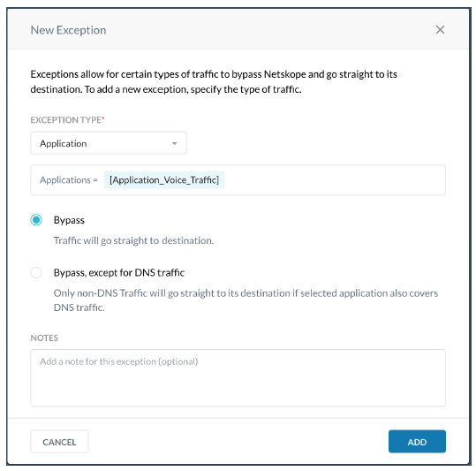Screen dimensions: 476x471
Task: Click the CANCEL button
Action: pyautogui.click(x=59, y=442)
